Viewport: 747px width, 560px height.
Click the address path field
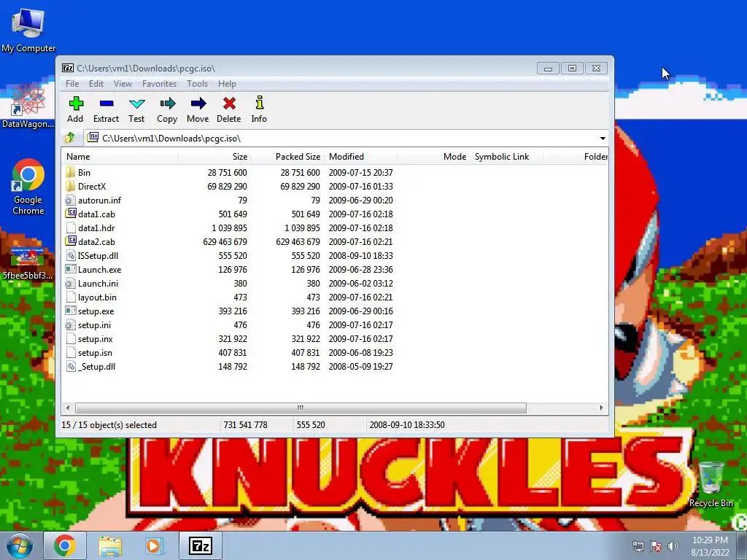[x=341, y=139]
